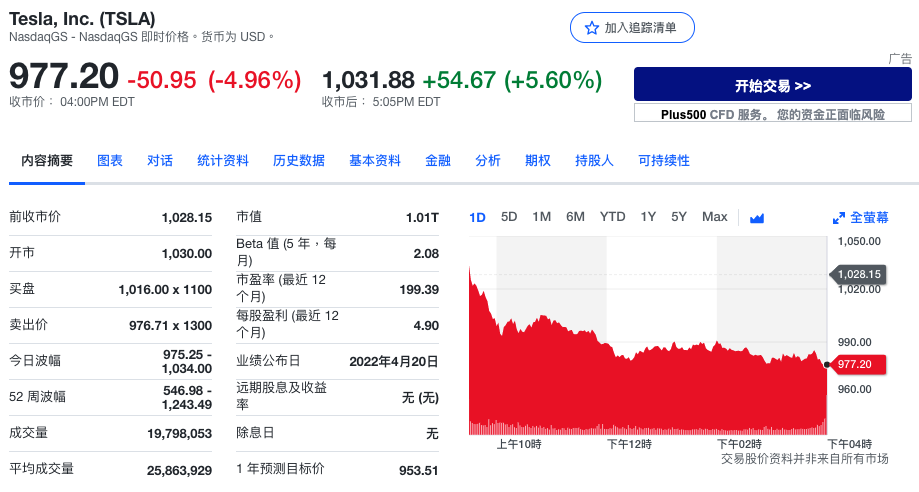Click the Tesla, Inc. (TSLA) title
Image resolution: width=919 pixels, height=492 pixels.
pyautogui.click(x=82, y=19)
